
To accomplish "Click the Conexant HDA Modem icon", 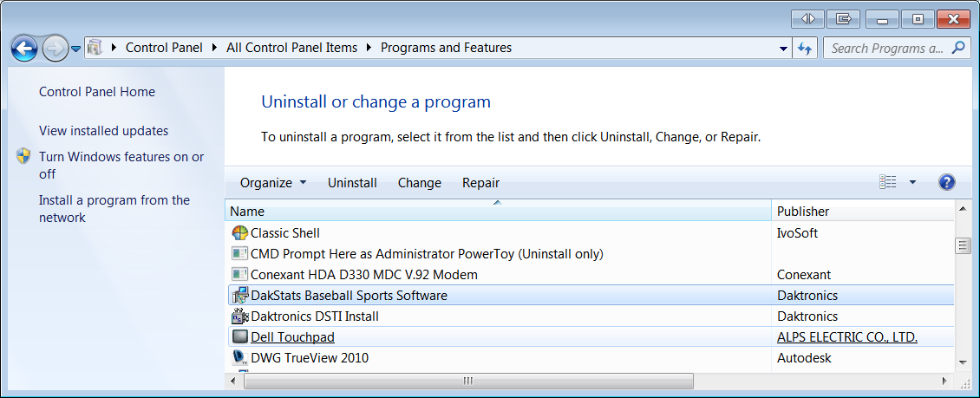I will [x=240, y=275].
